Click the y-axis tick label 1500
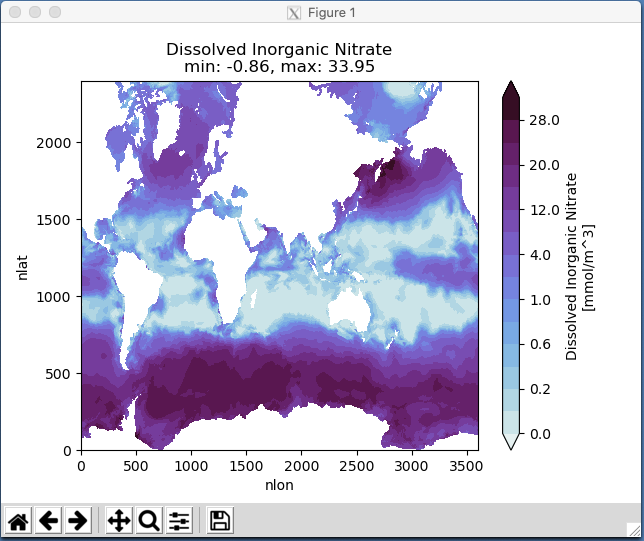The height and width of the screenshot is (541, 644). tap(53, 220)
